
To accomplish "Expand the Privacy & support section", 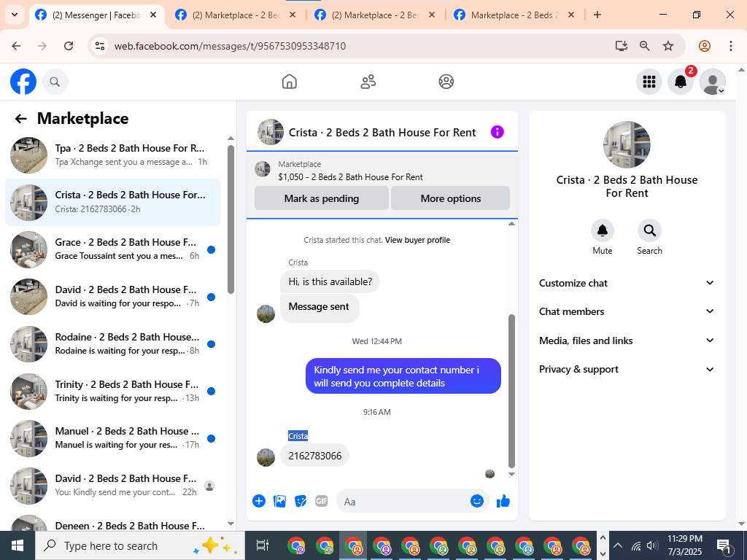I will 627,369.
